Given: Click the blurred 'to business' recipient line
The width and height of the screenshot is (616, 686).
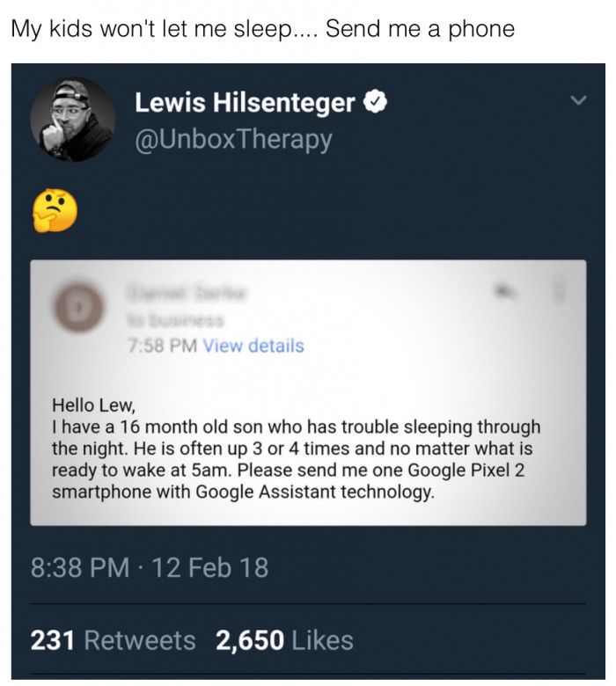Looking at the screenshot, I should pyautogui.click(x=176, y=320).
